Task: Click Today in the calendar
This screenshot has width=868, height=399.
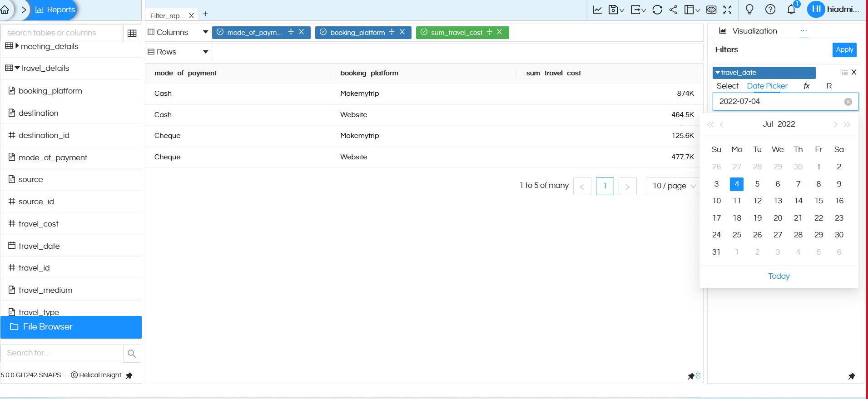Action: tap(779, 276)
